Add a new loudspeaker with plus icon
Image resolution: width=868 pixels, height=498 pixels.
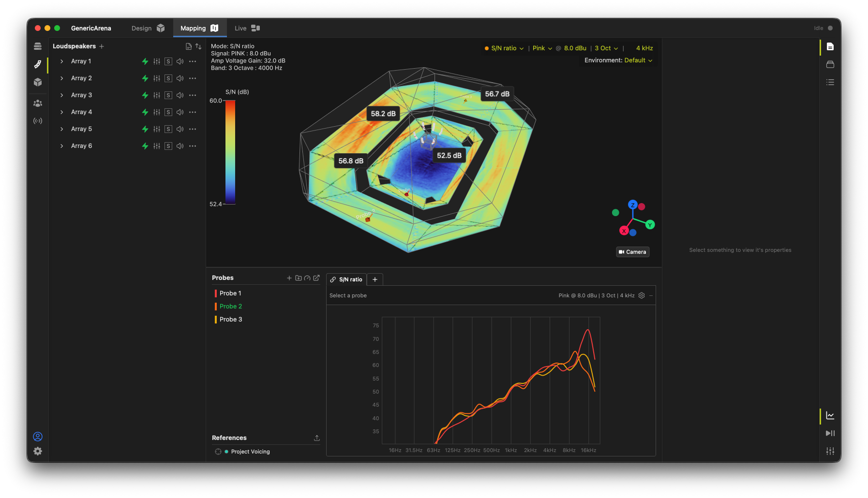102,46
